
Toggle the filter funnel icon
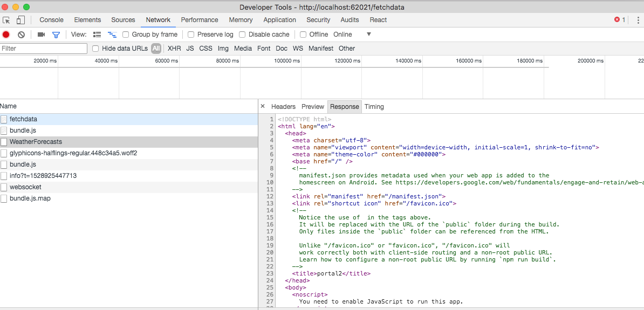point(56,35)
